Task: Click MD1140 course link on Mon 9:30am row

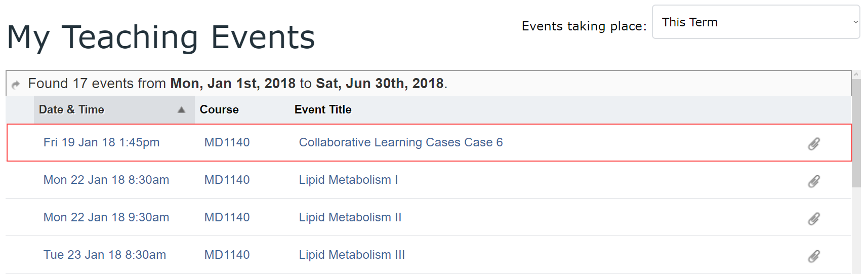Action: tap(227, 217)
